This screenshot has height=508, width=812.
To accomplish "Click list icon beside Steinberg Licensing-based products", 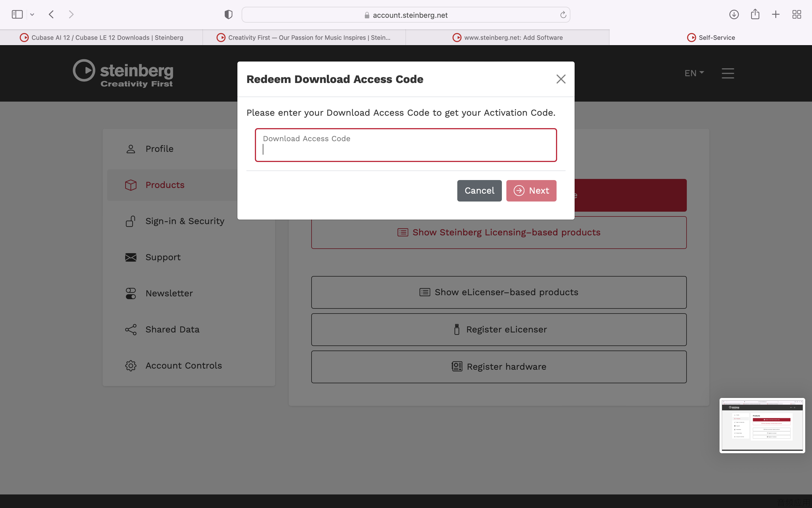I will [403, 233].
